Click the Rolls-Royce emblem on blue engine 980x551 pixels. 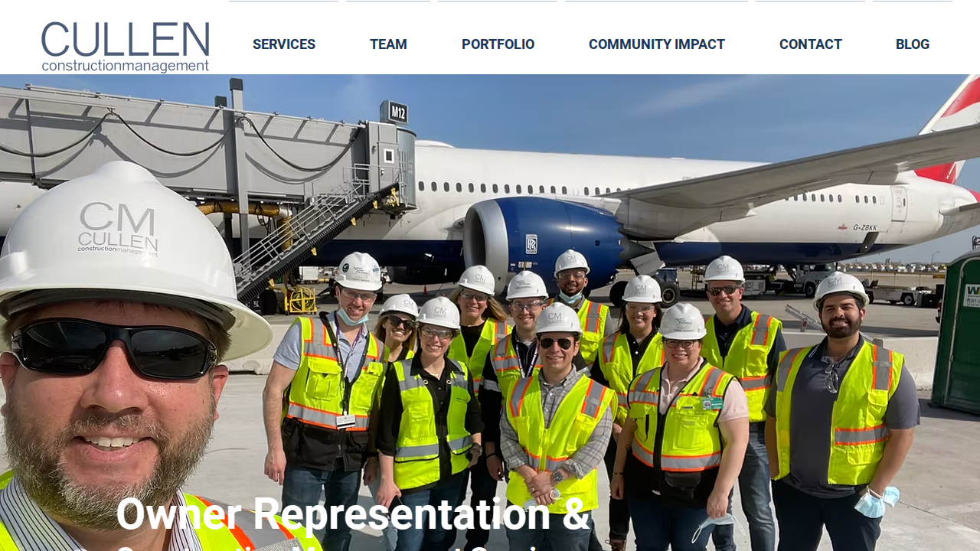click(x=531, y=244)
